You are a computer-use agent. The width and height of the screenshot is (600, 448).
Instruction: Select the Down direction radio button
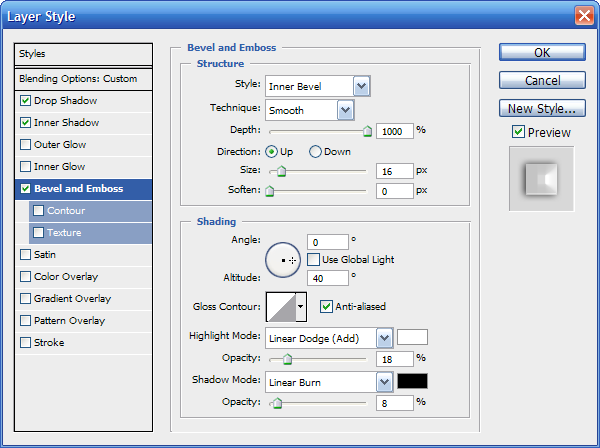click(x=316, y=152)
